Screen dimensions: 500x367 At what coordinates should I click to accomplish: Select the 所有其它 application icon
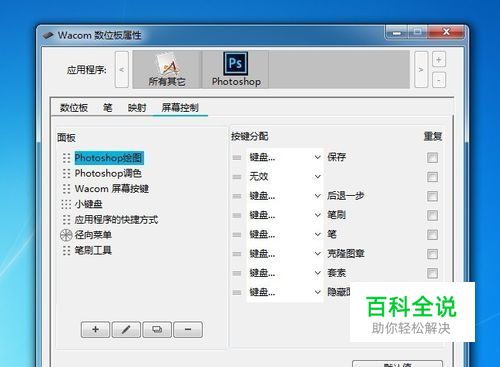[x=167, y=69]
